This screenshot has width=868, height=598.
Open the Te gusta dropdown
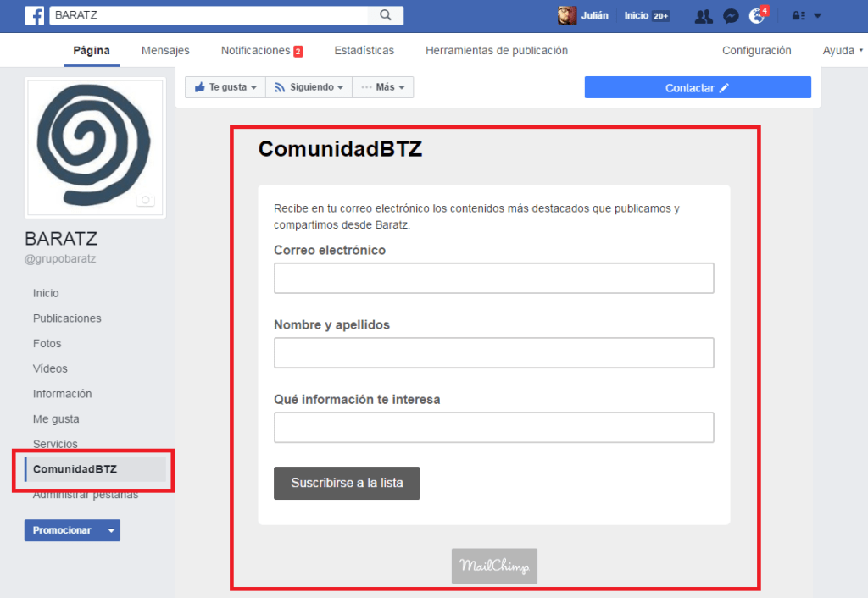pos(225,87)
